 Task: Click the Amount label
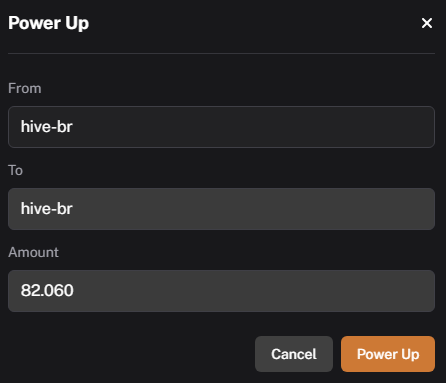point(33,252)
